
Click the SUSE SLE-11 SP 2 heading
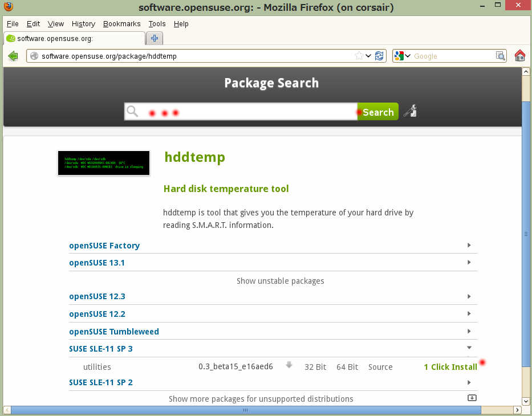pyautogui.click(x=101, y=382)
